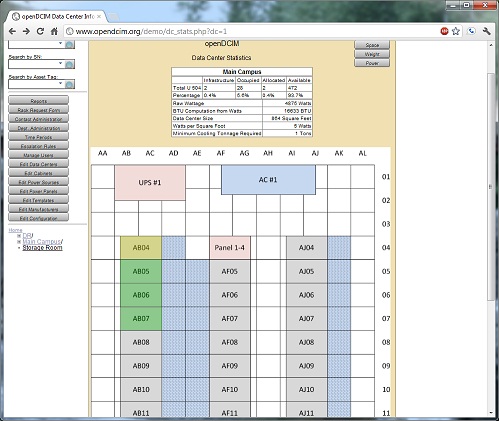Open green cabinet AB06
499x421 pixels.
141,295
